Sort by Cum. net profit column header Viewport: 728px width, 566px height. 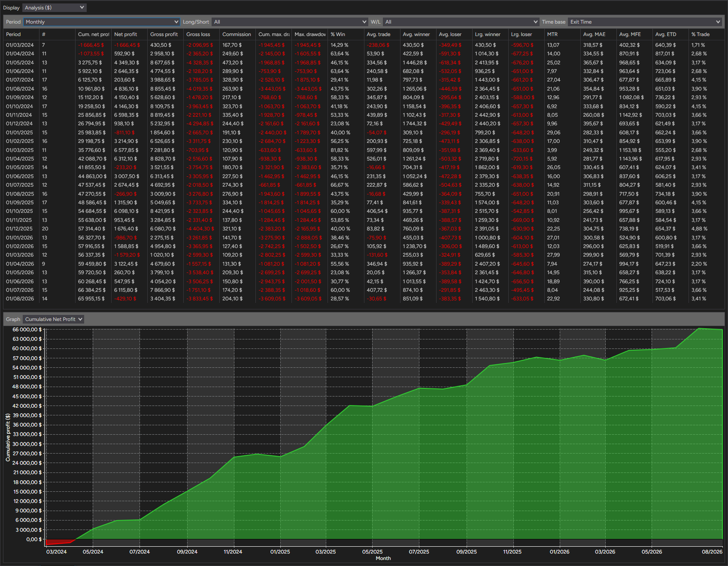pos(94,34)
